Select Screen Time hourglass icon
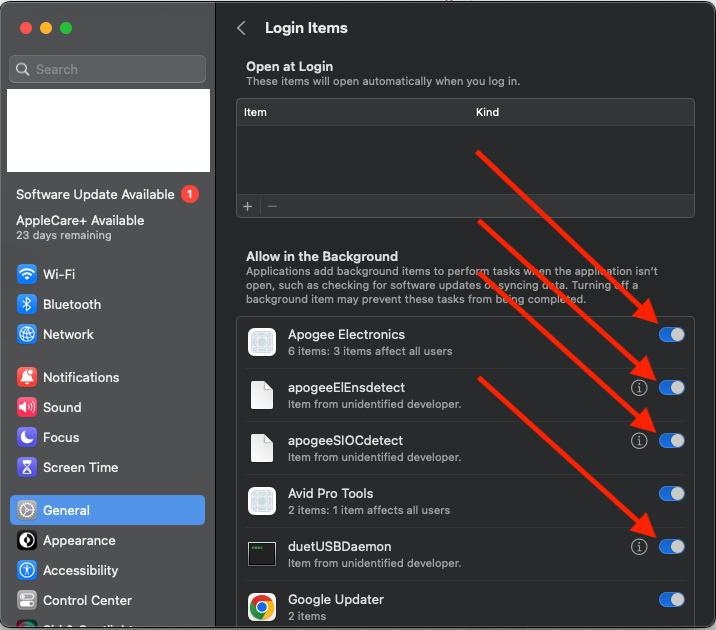716x630 pixels. click(27, 467)
